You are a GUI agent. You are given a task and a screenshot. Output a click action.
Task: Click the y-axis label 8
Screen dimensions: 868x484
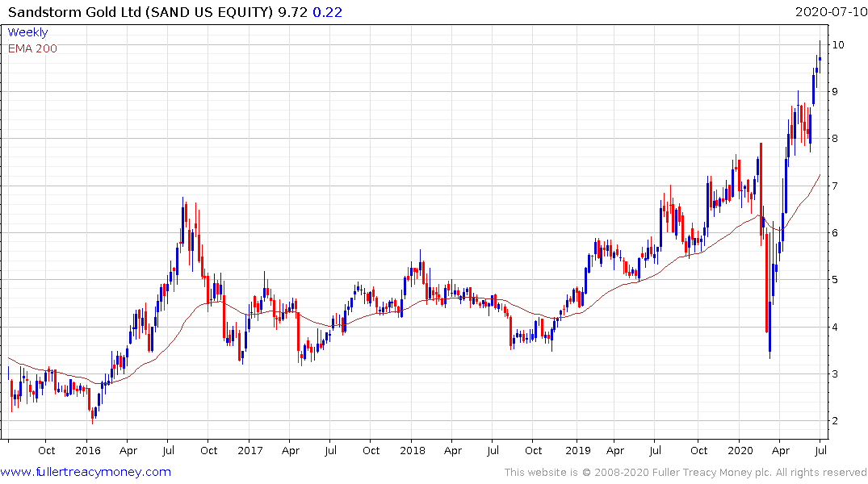tap(836, 139)
